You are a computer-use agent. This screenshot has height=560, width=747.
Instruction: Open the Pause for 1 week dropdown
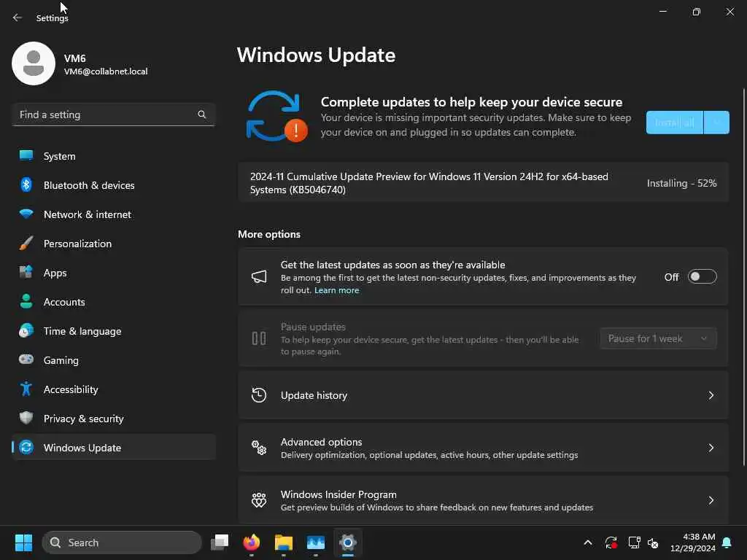658,338
